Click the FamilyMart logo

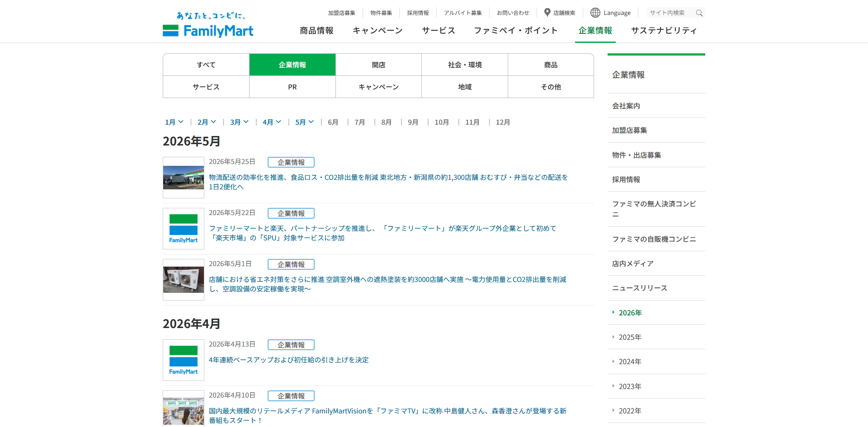(x=208, y=25)
